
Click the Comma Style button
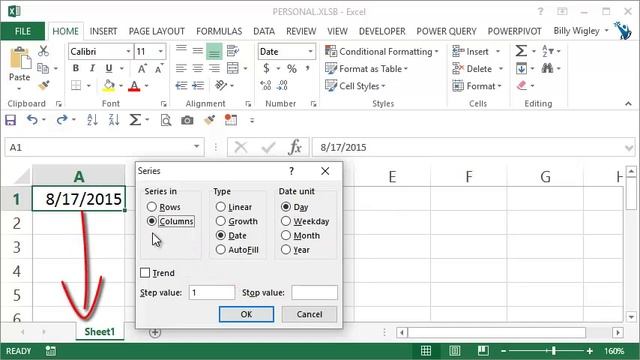307,68
